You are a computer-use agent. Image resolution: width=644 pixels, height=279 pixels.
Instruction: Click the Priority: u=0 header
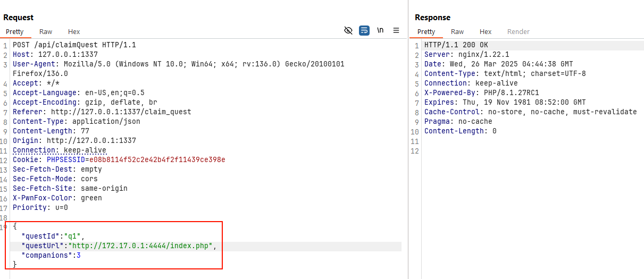(x=40, y=208)
